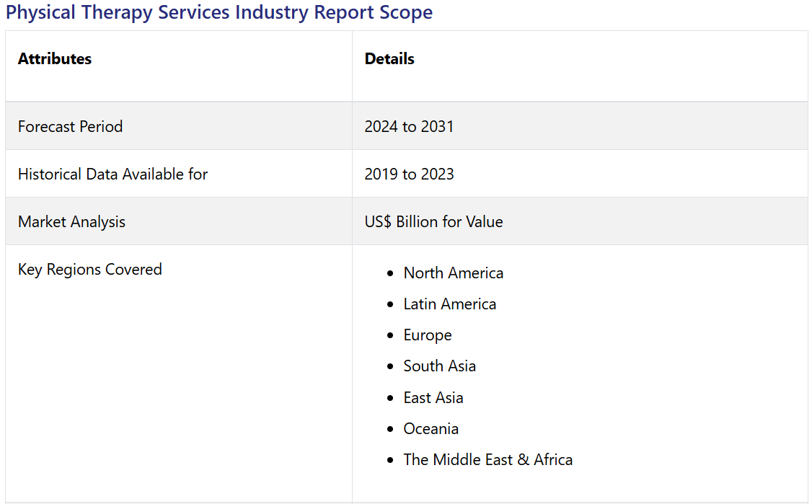812x504 pixels.
Task: Click the bullet point beside Oceania
Action: [390, 429]
